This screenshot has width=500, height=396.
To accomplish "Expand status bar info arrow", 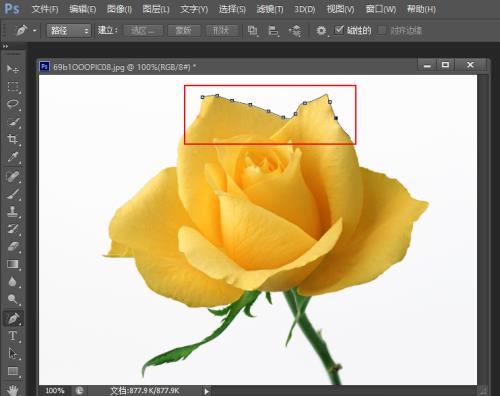I will point(206,391).
